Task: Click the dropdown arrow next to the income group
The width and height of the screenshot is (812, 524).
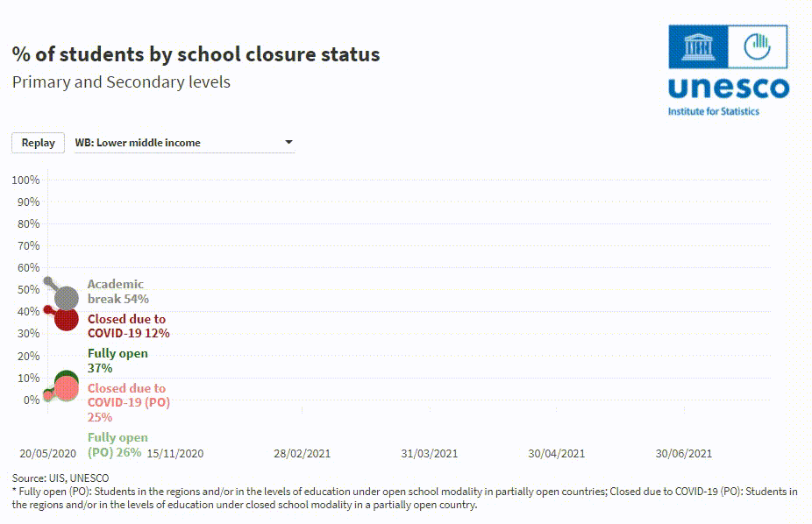Action: pyautogui.click(x=288, y=143)
